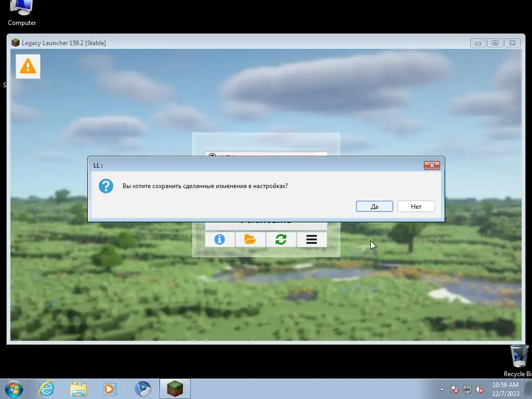Image resolution: width=532 pixels, height=399 pixels.
Task: Click the muted volume speaker tray icon
Action: point(480,389)
